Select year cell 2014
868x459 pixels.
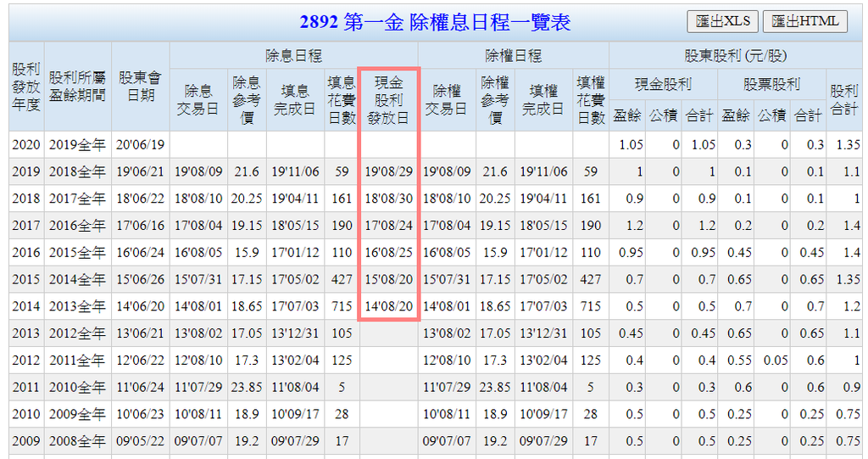(x=26, y=306)
